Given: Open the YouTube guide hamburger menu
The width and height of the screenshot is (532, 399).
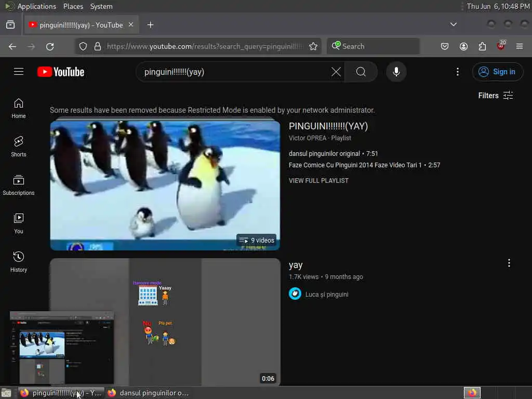Looking at the screenshot, I should tap(19, 72).
